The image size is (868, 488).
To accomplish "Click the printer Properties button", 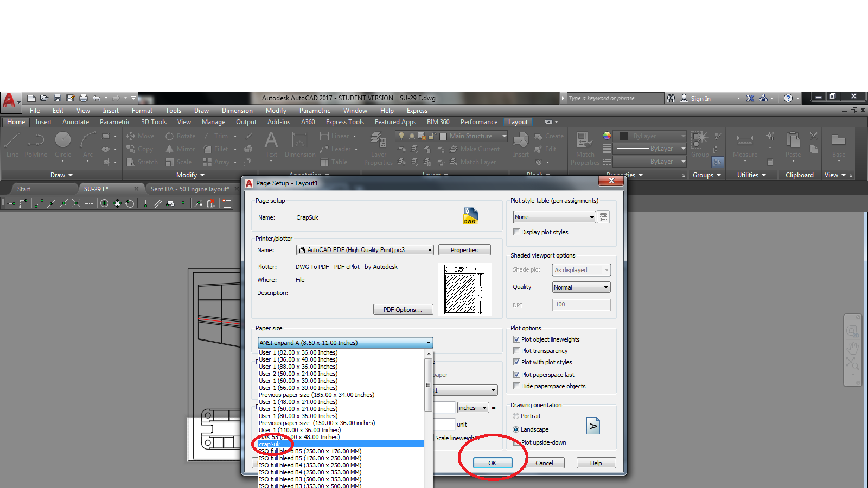I will coord(464,250).
